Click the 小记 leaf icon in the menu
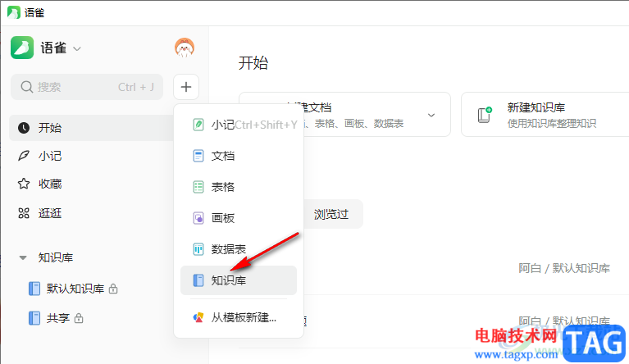Screen dimensions: 629x364 [198, 125]
